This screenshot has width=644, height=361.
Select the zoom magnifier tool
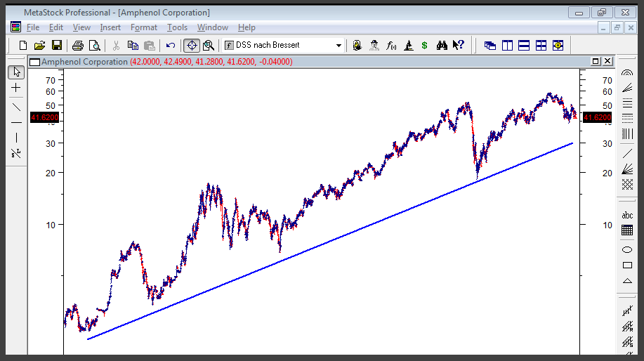coord(209,45)
